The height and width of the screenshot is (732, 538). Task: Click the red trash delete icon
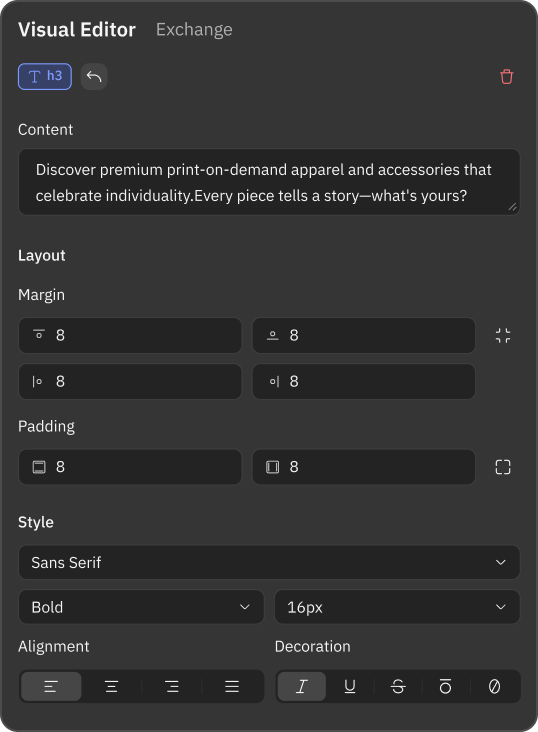(x=506, y=77)
